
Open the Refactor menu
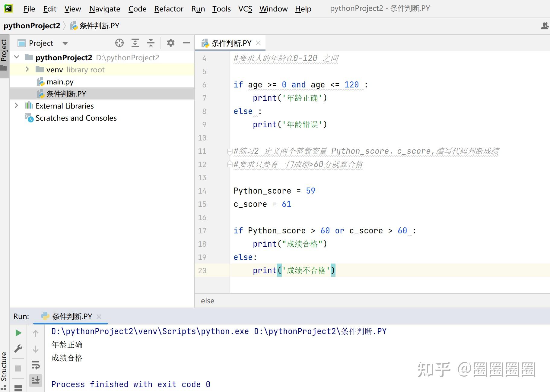click(169, 9)
